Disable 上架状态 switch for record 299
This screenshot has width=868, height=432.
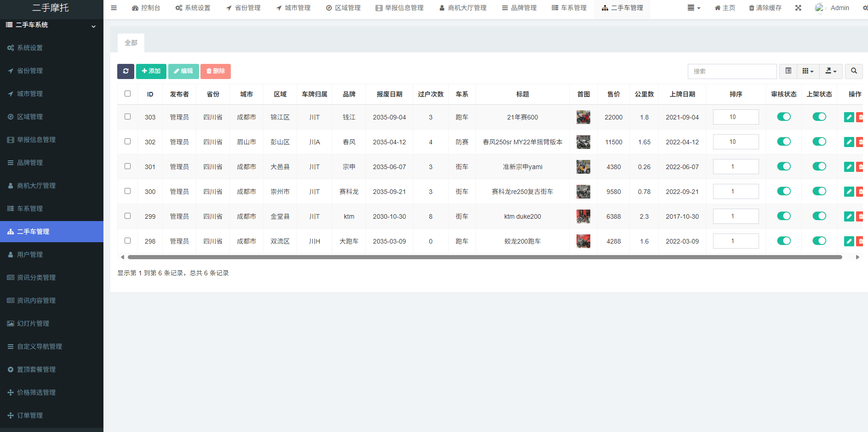tap(819, 216)
